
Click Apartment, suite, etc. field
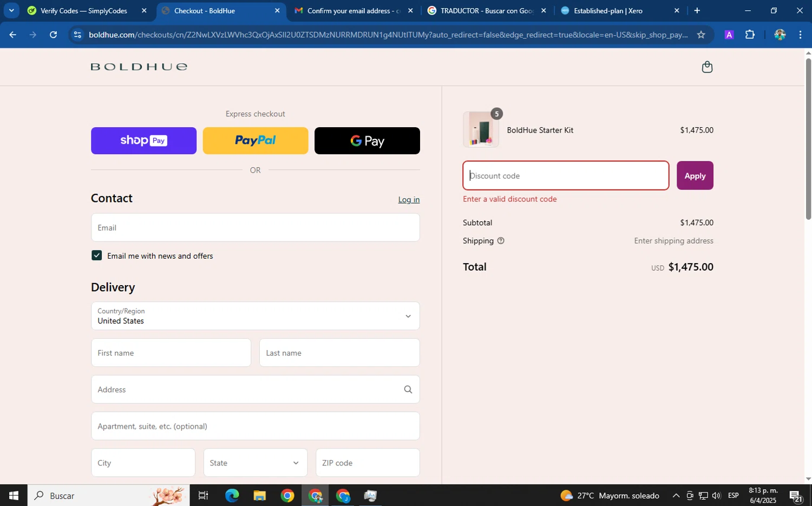pyautogui.click(x=255, y=426)
